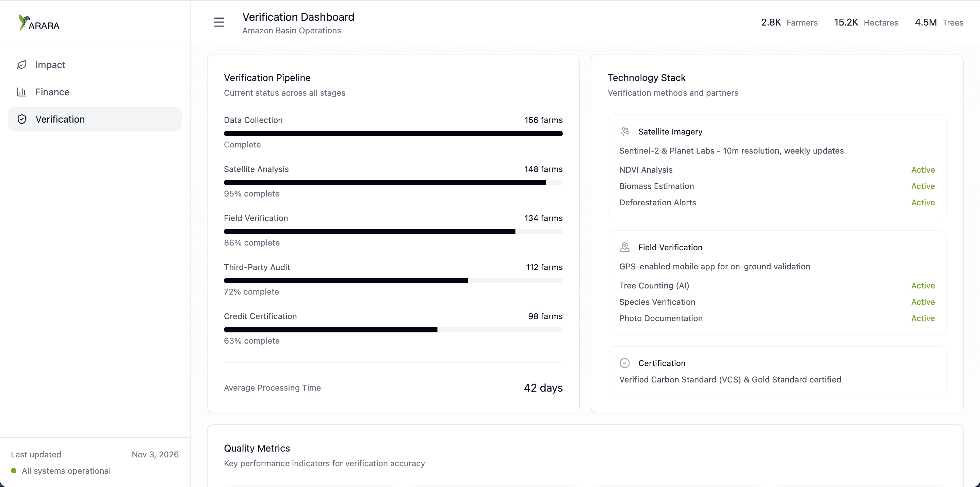Click the Finance bar chart icon
The width and height of the screenshot is (980, 487).
(22, 92)
